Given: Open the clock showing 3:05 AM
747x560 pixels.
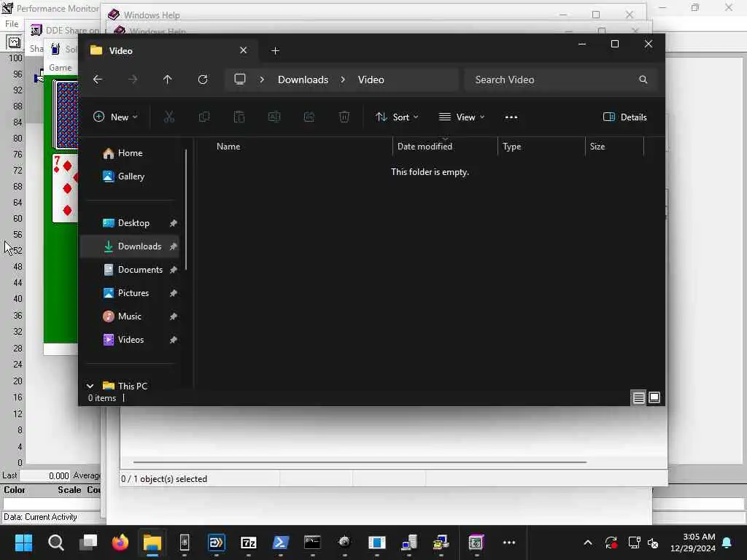Looking at the screenshot, I should pos(693,542).
